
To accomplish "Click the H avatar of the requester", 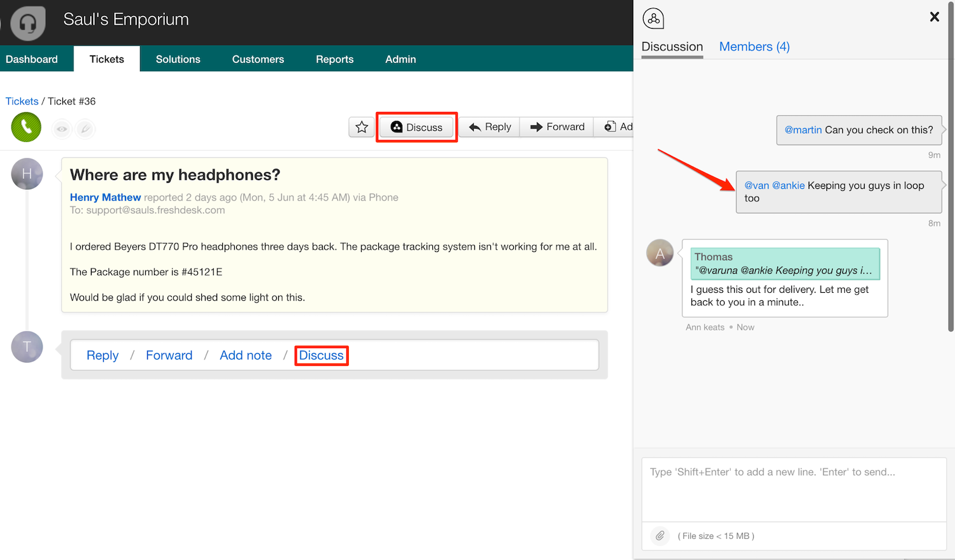I will pos(27,174).
